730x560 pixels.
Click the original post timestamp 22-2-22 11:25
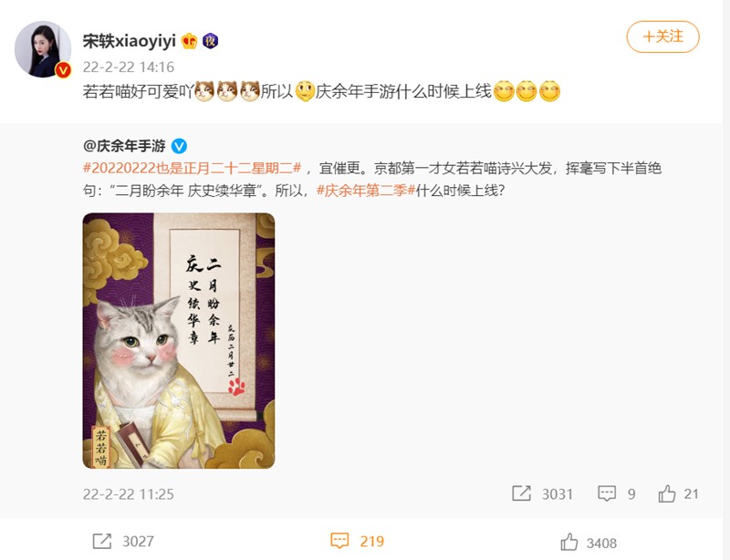pos(129,494)
